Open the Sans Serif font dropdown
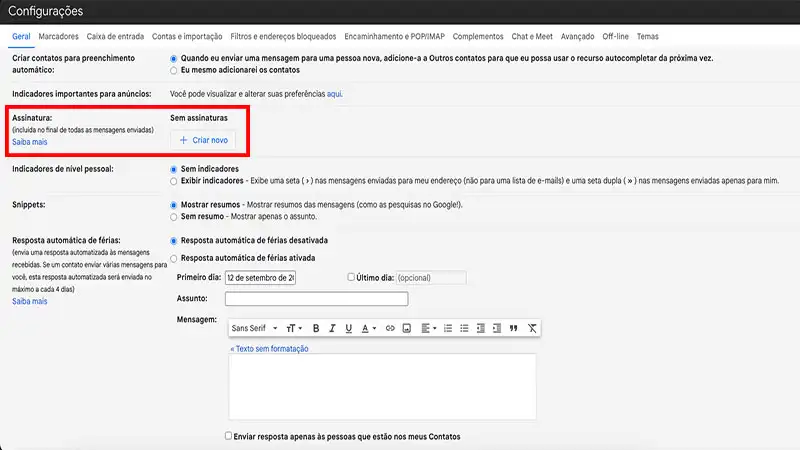 (253, 328)
